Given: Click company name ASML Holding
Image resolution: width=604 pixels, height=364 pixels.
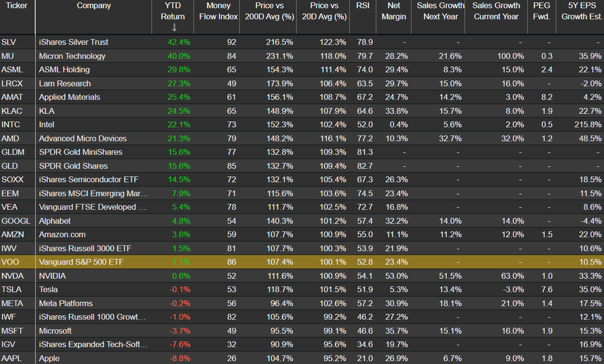Looking at the screenshot, I should (64, 70).
